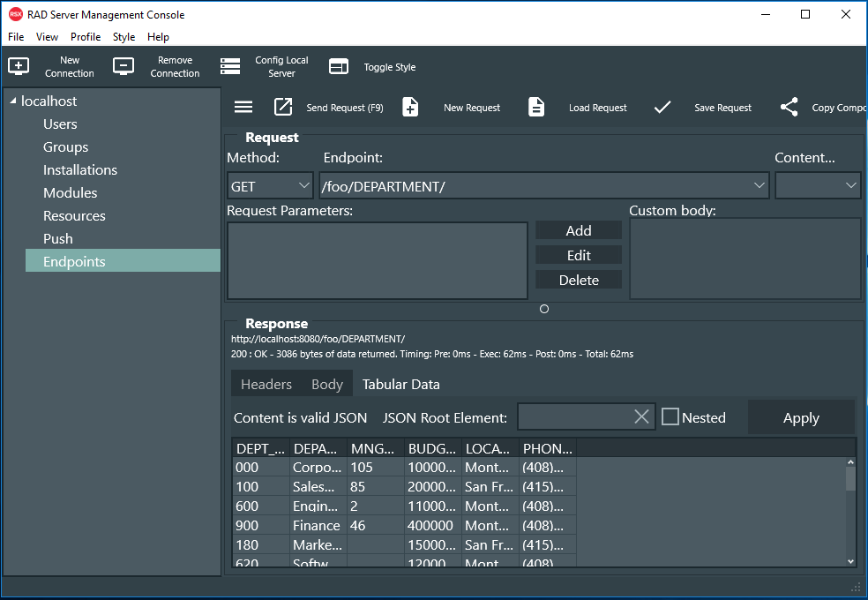
Task: Click the New Connection monitor icon
Action: [19, 66]
